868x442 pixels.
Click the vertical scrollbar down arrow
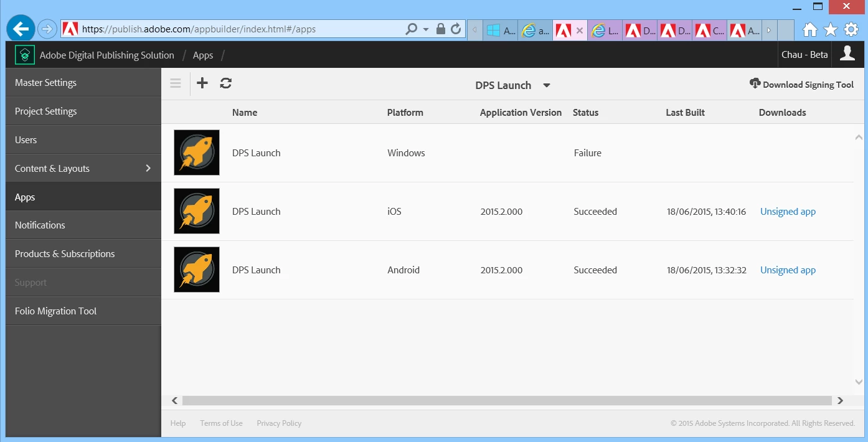[859, 382]
